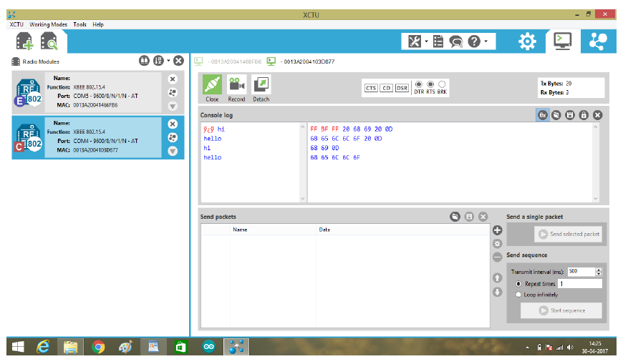Click the Help question mark icon
Image resolution: width=628 pixels, height=364 pixels.
474,41
